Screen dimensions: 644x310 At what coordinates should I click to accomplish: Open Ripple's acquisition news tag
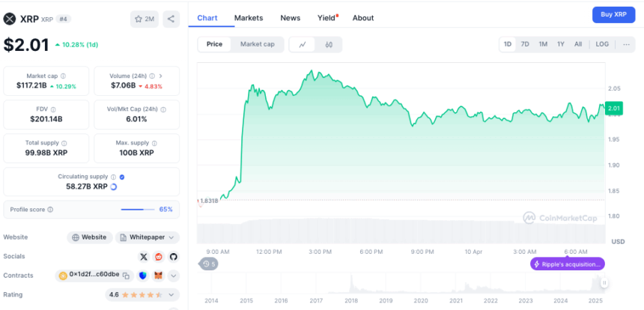coord(568,264)
